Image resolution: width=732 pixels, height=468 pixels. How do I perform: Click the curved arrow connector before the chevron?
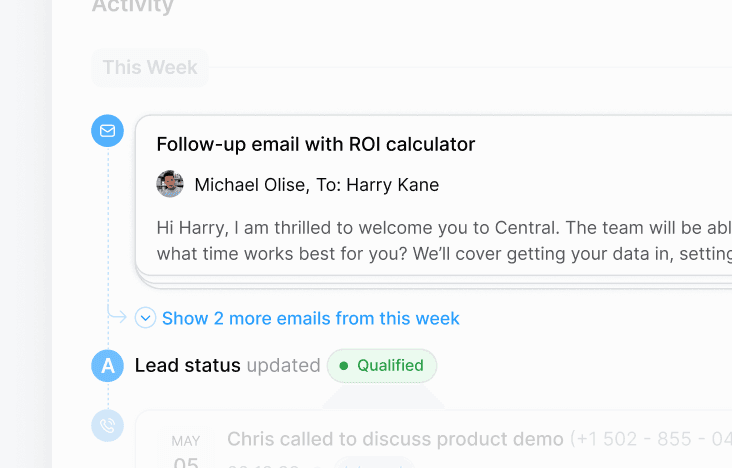click(118, 317)
